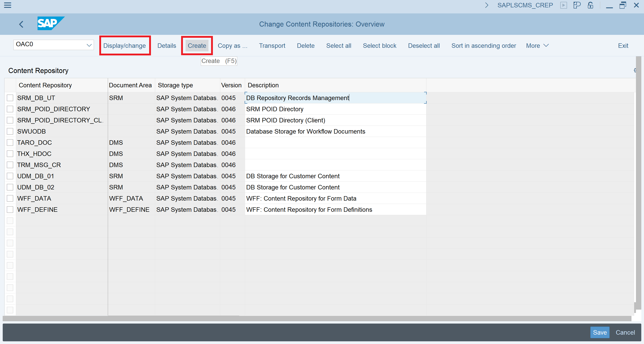The height and width of the screenshot is (344, 644).
Task: Expand the system info chevron
Action: tap(487, 5)
